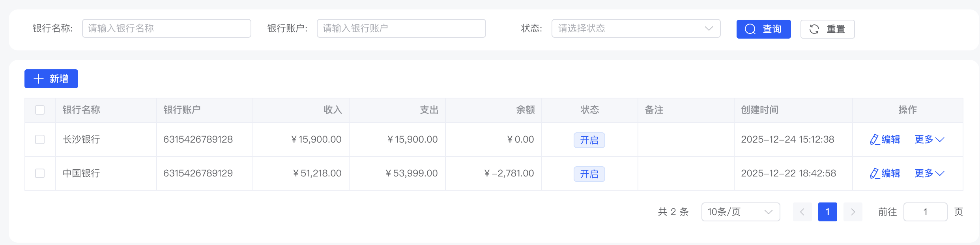This screenshot has width=980, height=245.
Task: Open the 请选择状态 status dropdown
Action: pos(636,28)
